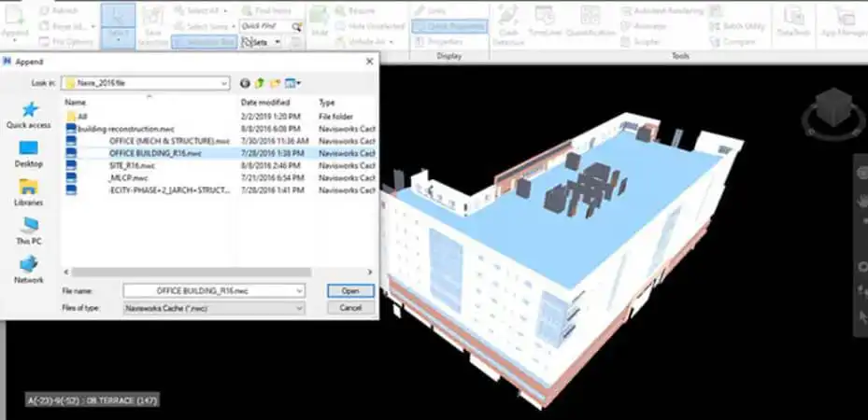Select the Libraries shortcut icon
This screenshot has height=420, width=868.
pyautogui.click(x=29, y=192)
